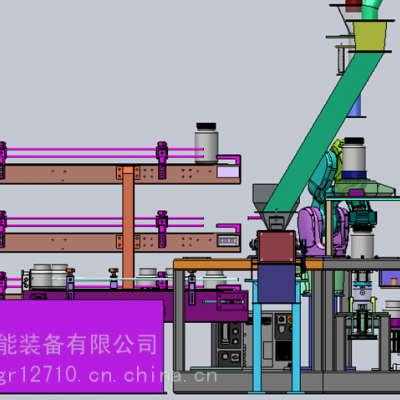This screenshot has width=400, height=400.
Task: Select the bottle held above the green tray
Action: [354, 158]
